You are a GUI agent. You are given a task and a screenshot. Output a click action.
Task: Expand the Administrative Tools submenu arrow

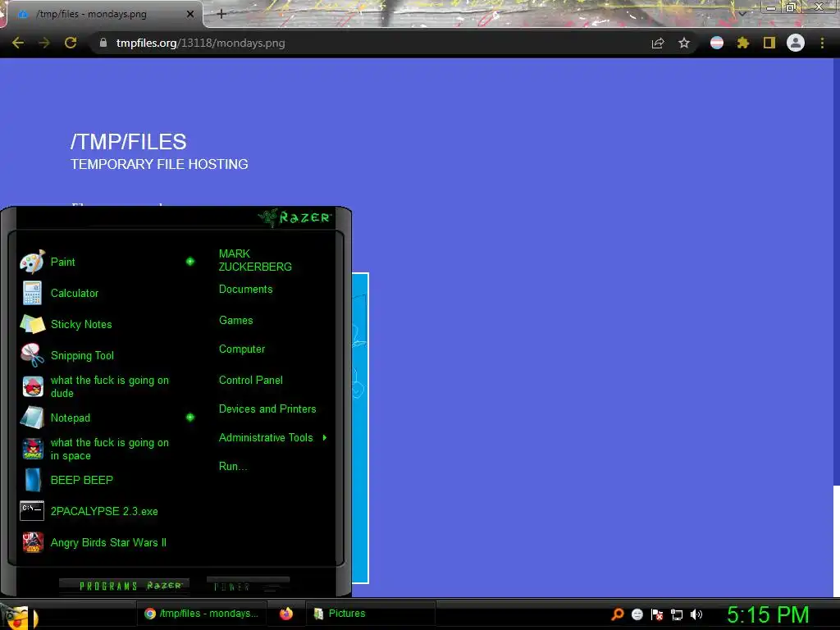325,438
